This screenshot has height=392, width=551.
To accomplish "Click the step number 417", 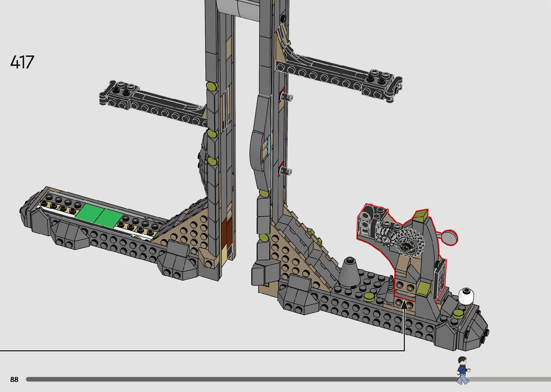I will coord(22,62).
